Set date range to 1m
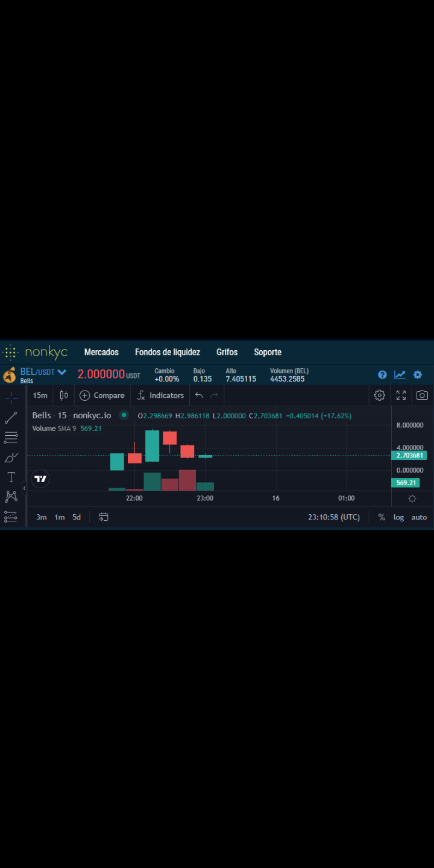The height and width of the screenshot is (868, 434). coord(60,517)
